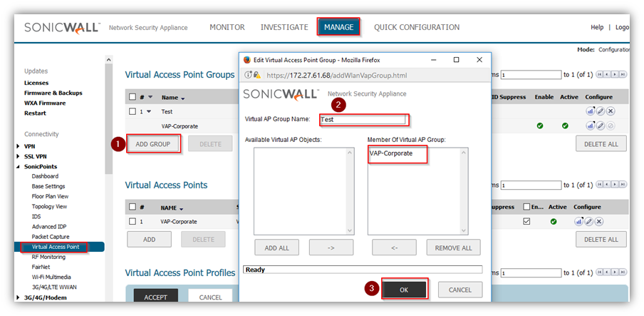This screenshot has height=316, width=644.
Task: Open statistics icon for Test group row
Action: click(x=591, y=111)
